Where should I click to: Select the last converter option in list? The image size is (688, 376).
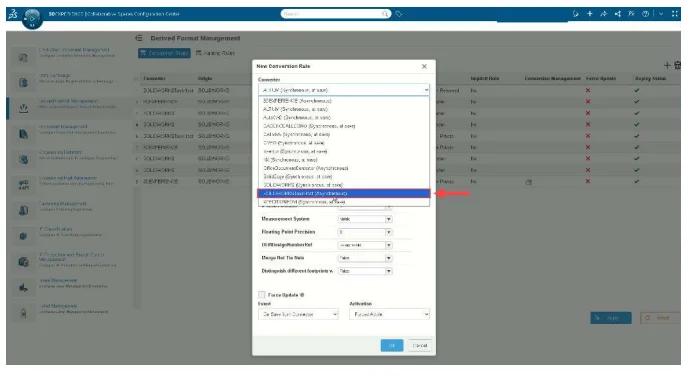click(x=344, y=202)
